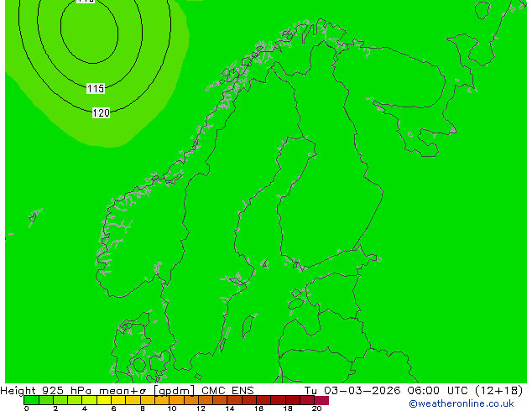Click the 120 contour label
This screenshot has width=532, height=411.
point(101,113)
